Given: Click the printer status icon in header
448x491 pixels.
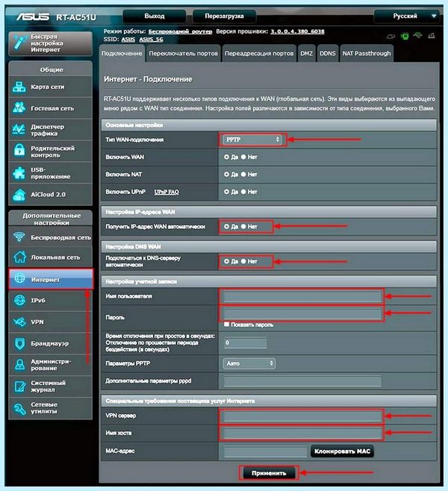Looking at the screenshot, I should coord(432,36).
